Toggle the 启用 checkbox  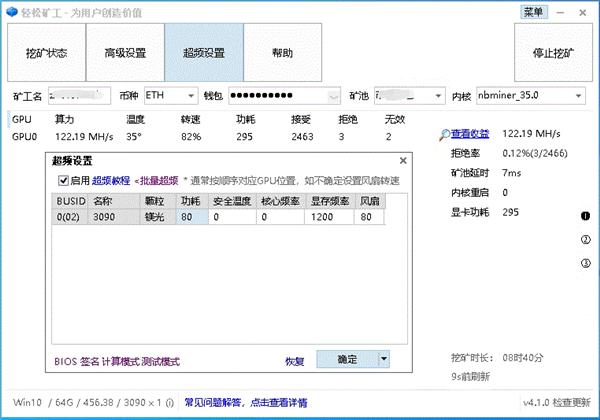tap(63, 180)
